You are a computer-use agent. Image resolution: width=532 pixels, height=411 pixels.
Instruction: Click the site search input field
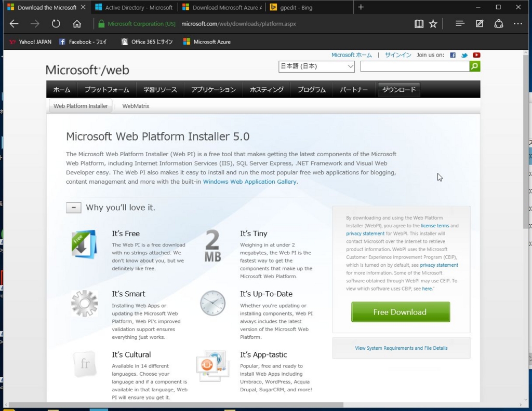pos(415,66)
